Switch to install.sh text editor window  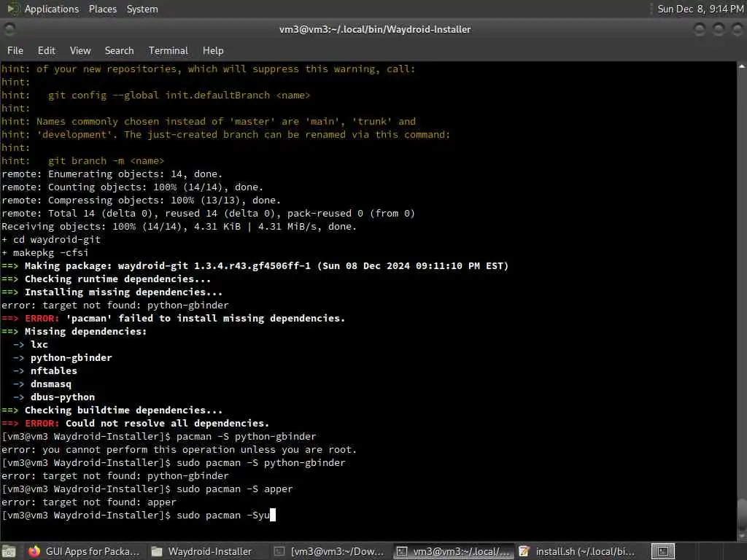tap(578, 551)
